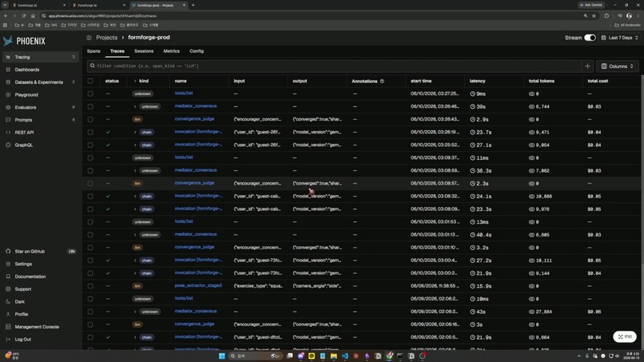Click the total tokens column header
The image size is (644, 362).
(x=541, y=82)
